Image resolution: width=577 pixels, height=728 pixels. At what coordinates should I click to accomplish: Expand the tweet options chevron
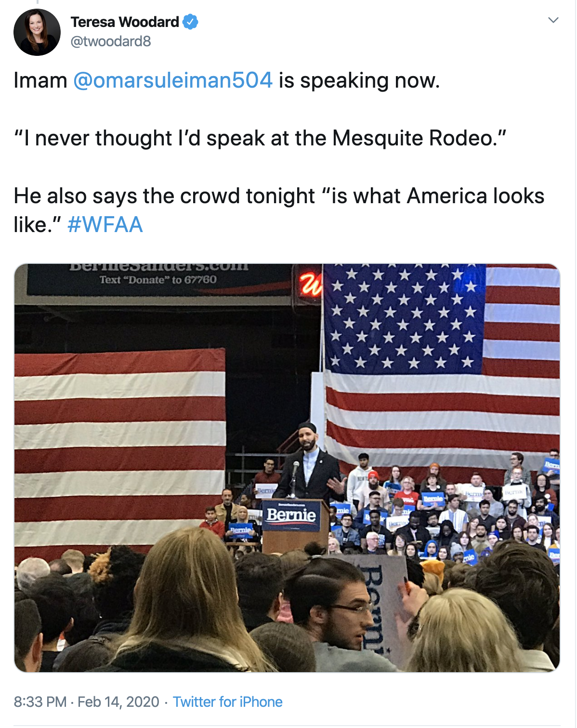pyautogui.click(x=553, y=20)
